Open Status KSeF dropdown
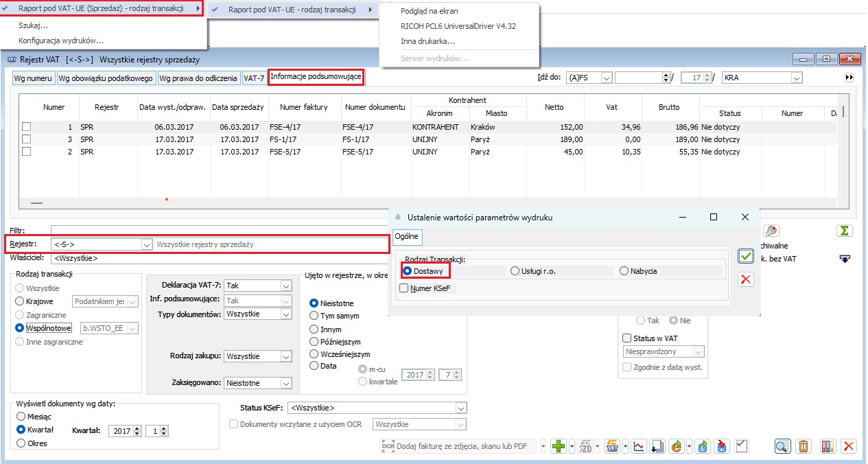 pos(460,408)
